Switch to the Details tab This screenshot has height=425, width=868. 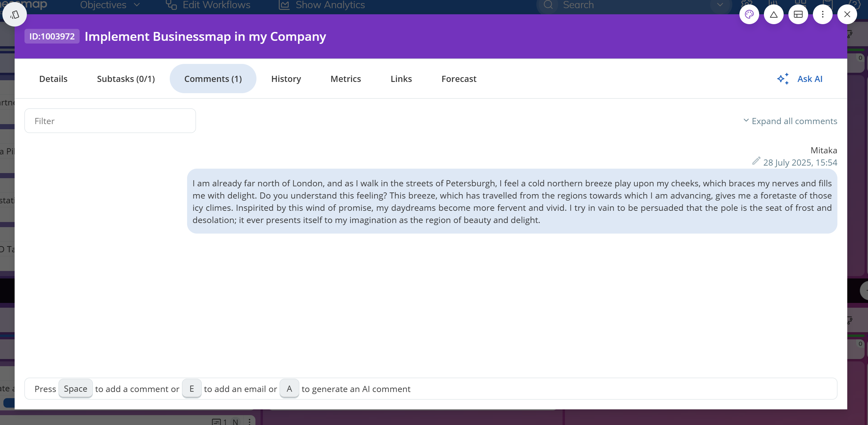tap(53, 79)
